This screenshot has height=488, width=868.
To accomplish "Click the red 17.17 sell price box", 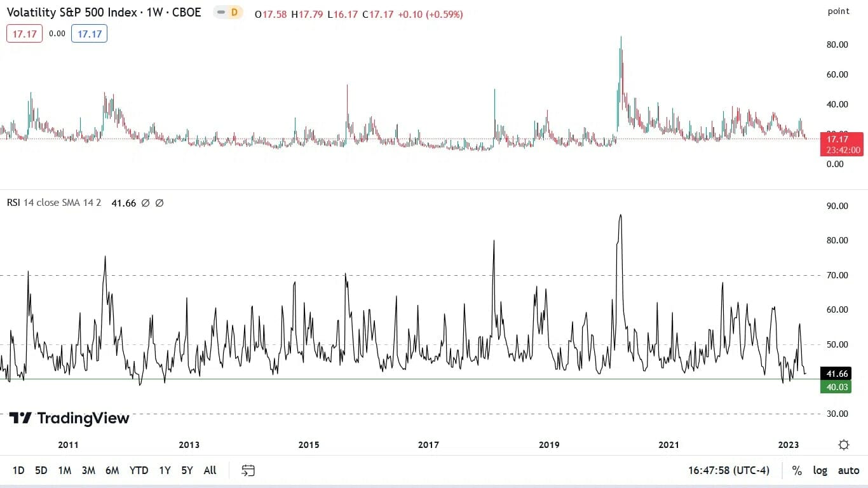I will click(25, 34).
